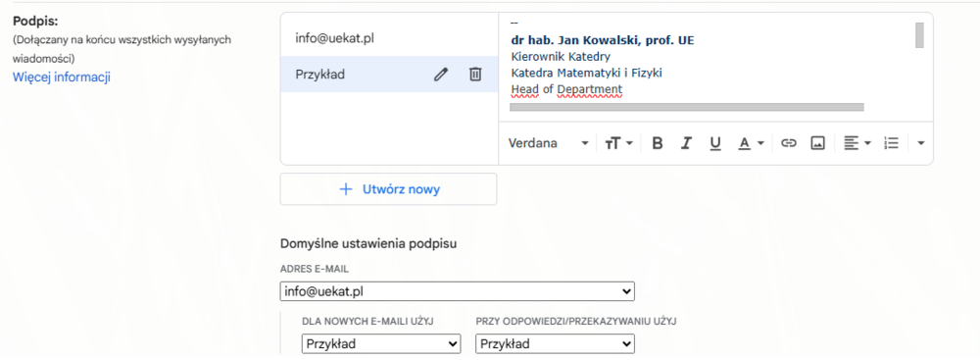This screenshot has height=360, width=980.
Task: Open text alignment options
Action: pyautogui.click(x=857, y=143)
